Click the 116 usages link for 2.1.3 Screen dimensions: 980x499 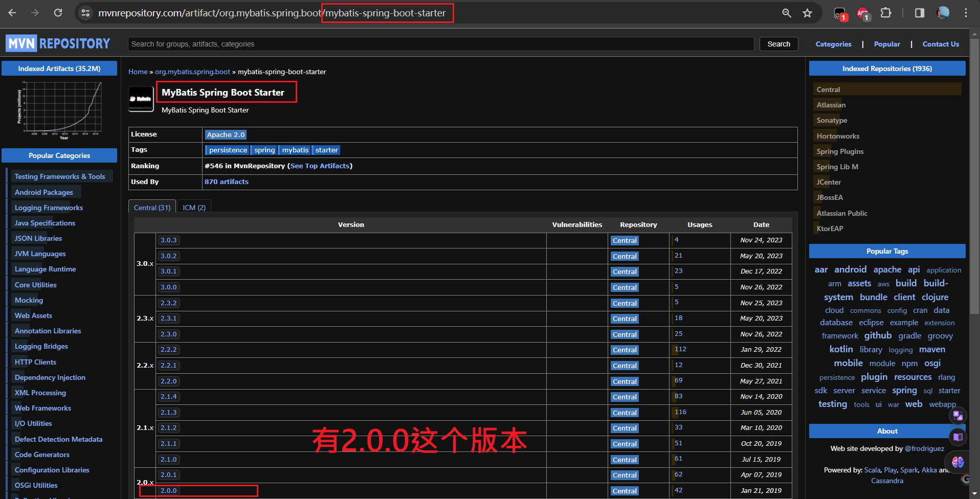point(680,412)
